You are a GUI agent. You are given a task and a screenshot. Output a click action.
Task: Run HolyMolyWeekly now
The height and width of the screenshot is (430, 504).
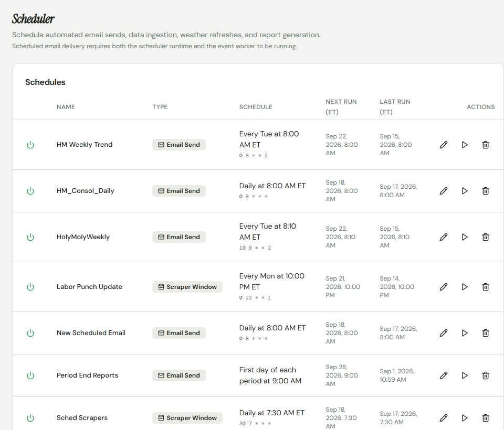tap(465, 237)
